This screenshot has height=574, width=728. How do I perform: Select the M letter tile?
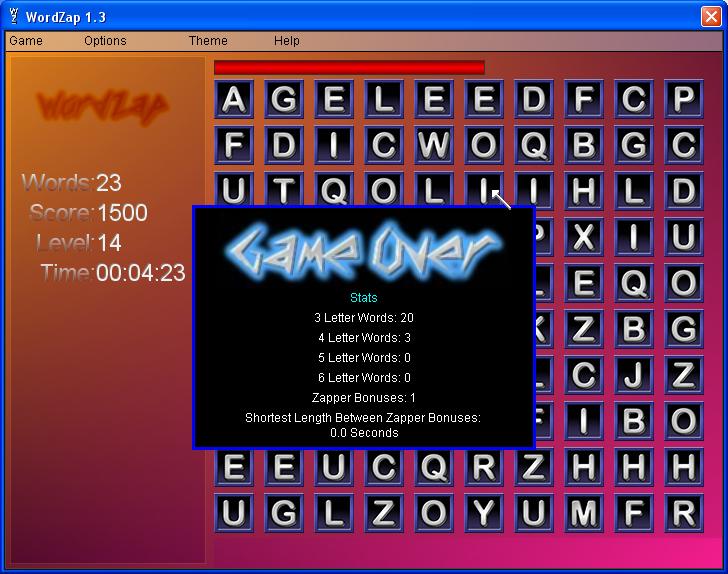tap(584, 513)
